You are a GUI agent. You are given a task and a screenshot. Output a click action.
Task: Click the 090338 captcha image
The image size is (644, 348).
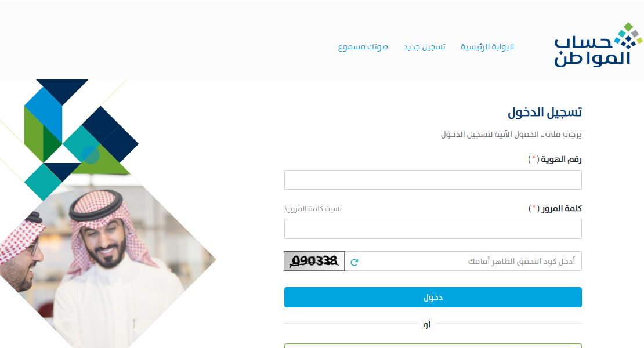click(314, 261)
